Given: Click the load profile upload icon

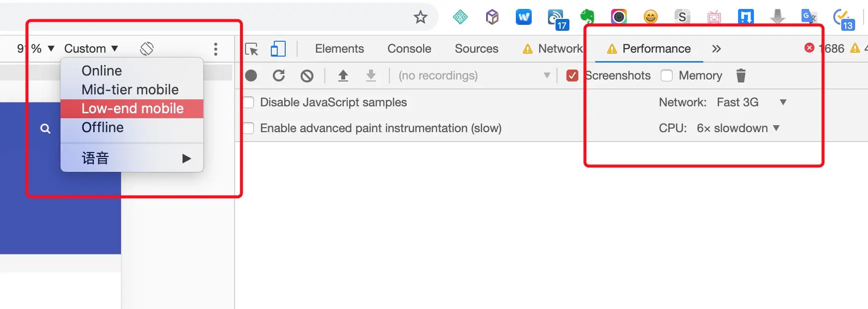Looking at the screenshot, I should pos(343,76).
